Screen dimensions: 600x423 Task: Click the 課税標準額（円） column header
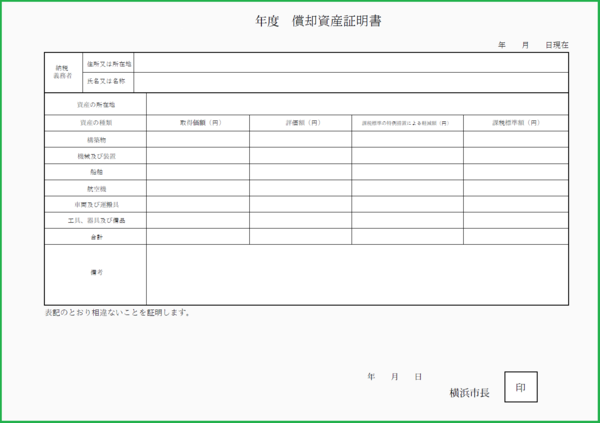pos(516,123)
